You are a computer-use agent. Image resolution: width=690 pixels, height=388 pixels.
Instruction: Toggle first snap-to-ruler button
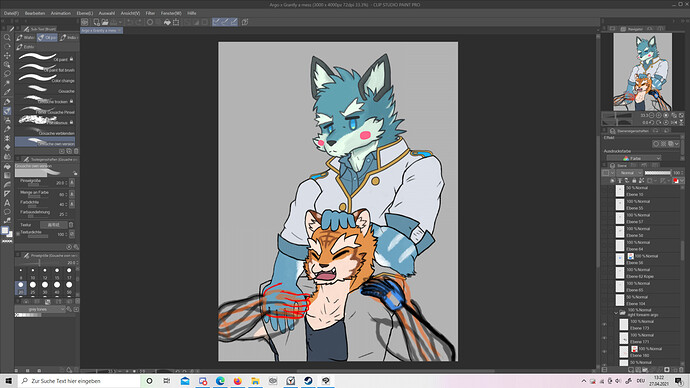point(217,22)
